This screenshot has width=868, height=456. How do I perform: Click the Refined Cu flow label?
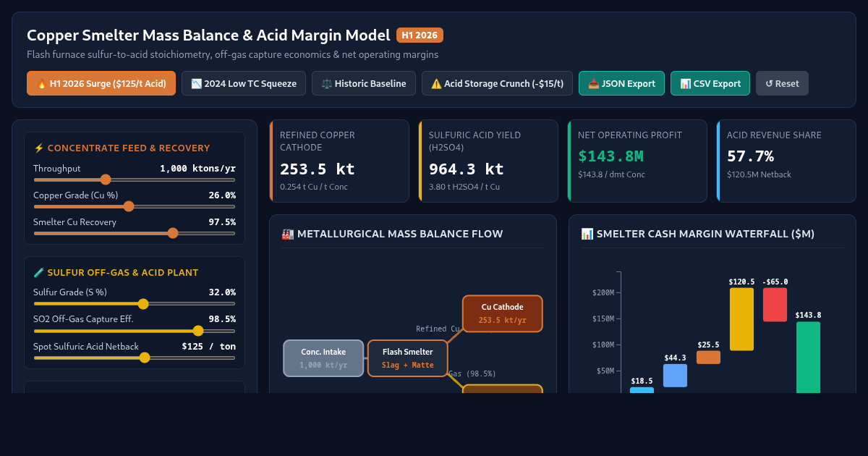tap(438, 329)
